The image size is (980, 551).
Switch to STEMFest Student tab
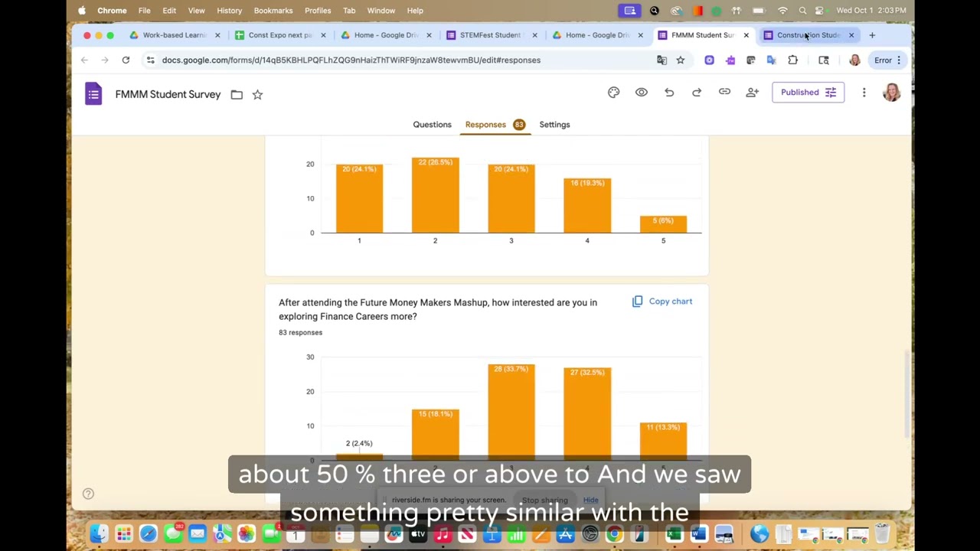490,35
